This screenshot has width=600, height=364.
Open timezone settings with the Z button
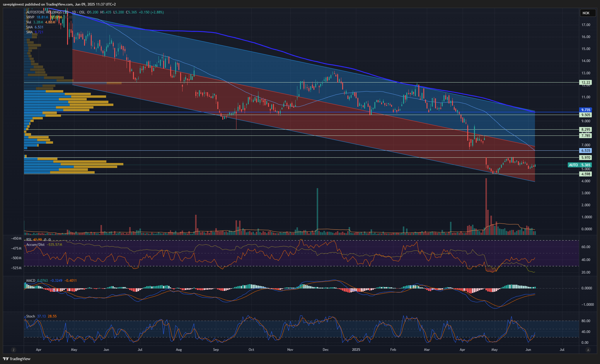13,350
